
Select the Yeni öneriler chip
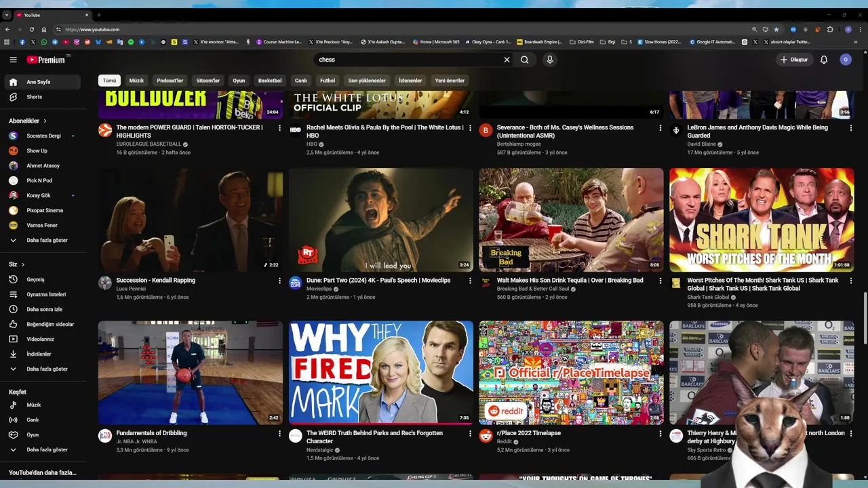coord(450,81)
